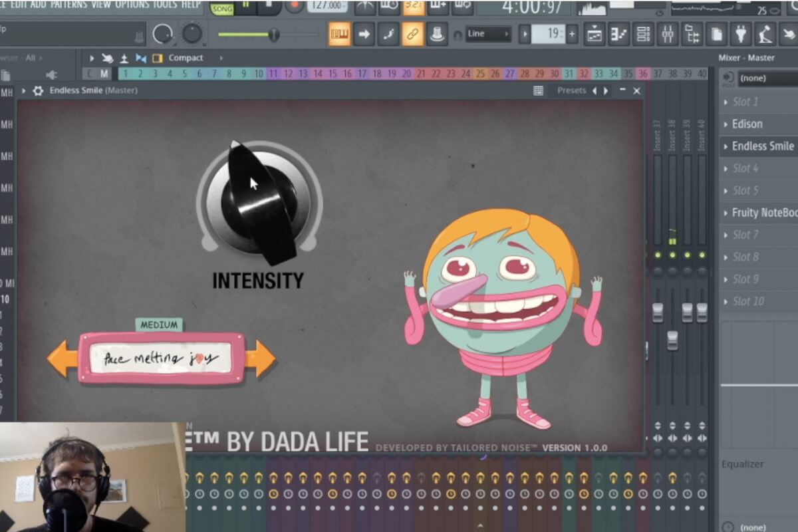
Task: Click the INTENSITY knob
Action: (259, 201)
